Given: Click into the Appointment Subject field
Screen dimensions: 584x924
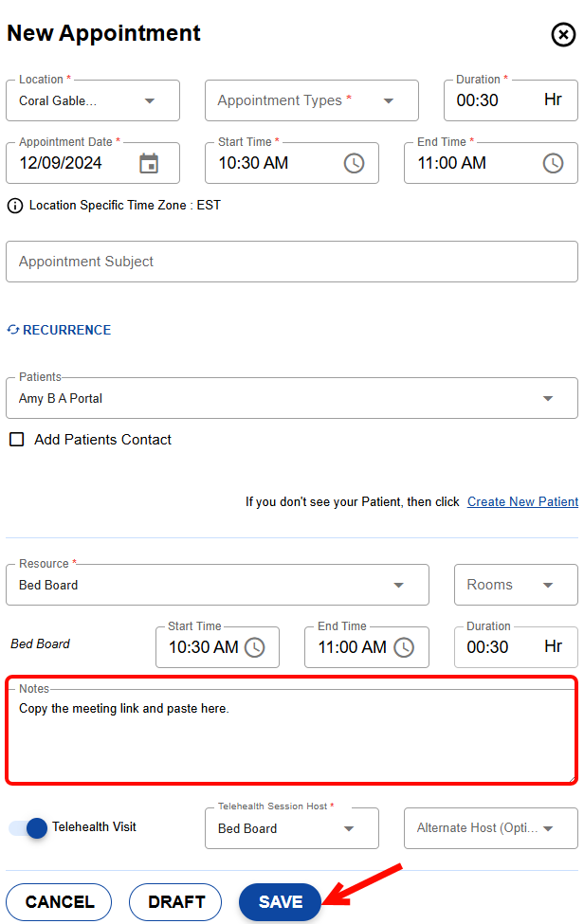Looking at the screenshot, I should (291, 262).
